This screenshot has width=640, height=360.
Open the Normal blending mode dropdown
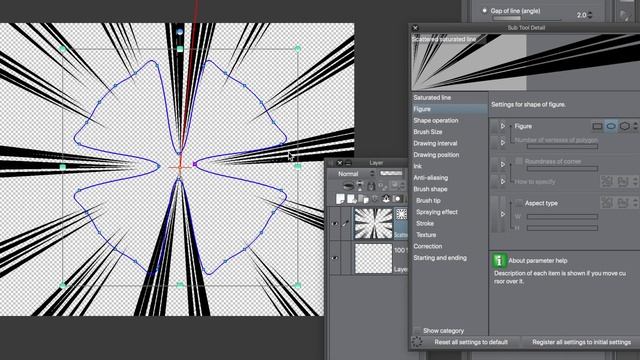coord(352,173)
